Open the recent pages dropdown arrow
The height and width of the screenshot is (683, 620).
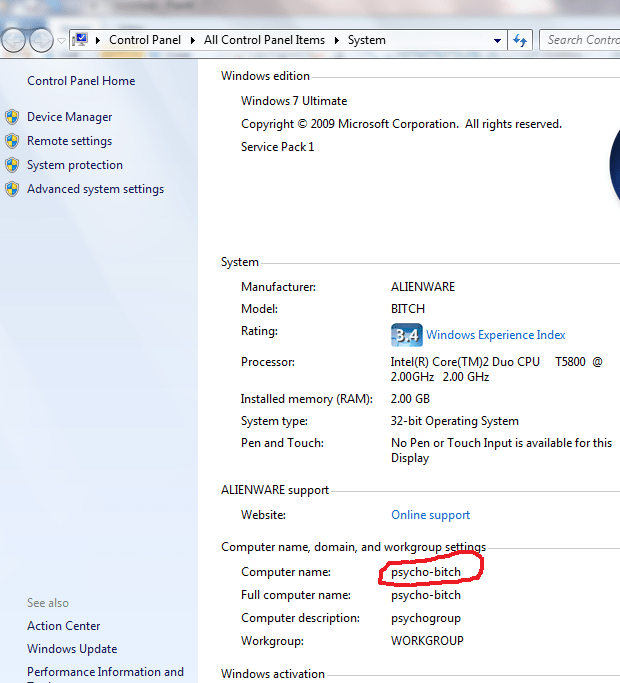61,41
